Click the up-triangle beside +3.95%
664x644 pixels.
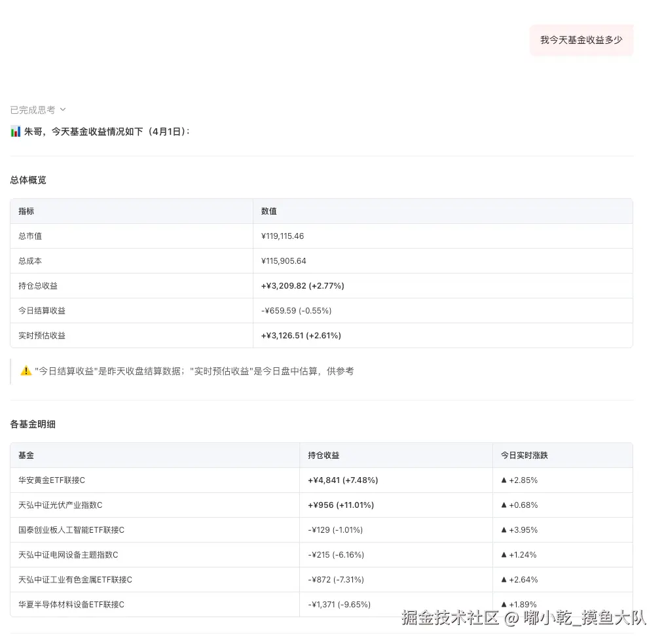[x=505, y=529]
